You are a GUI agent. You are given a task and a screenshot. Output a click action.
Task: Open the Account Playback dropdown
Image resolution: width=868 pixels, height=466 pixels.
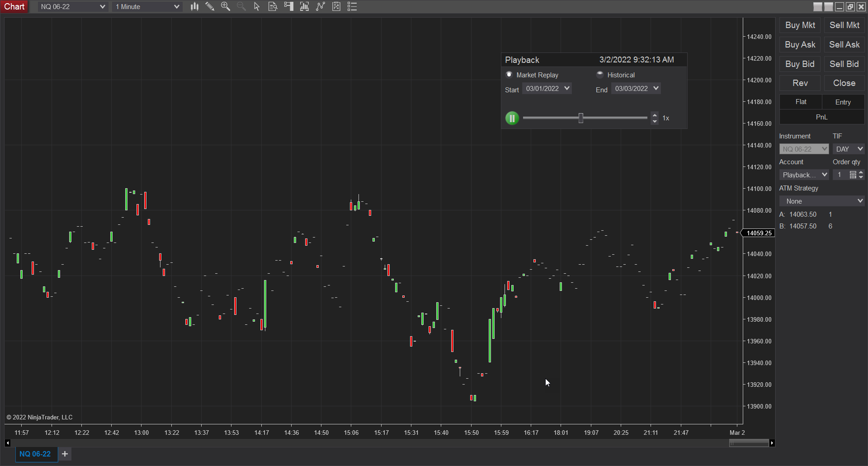coord(804,175)
